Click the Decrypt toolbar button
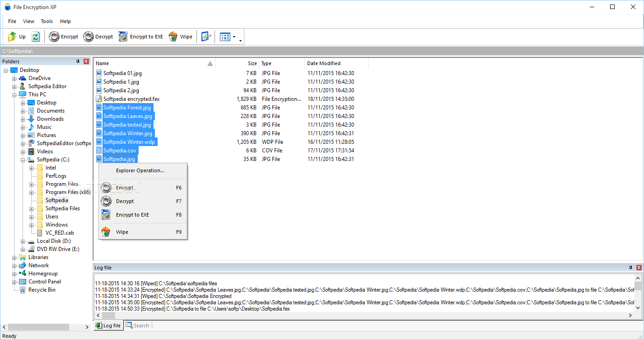This screenshot has width=644, height=340. 98,37
